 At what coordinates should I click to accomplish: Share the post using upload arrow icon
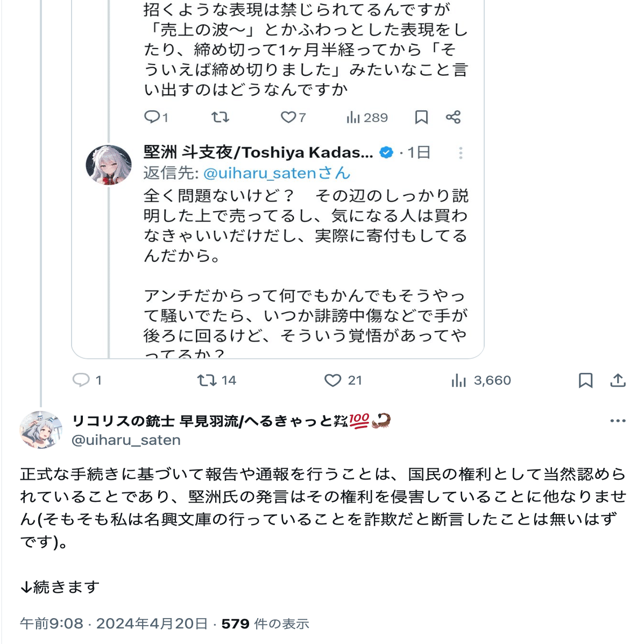click(x=618, y=380)
